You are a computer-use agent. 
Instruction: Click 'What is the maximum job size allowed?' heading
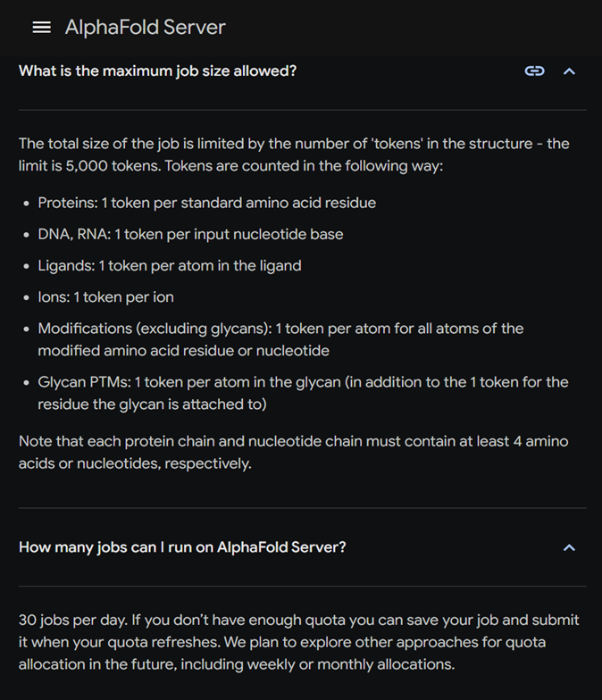pyautogui.click(x=157, y=71)
